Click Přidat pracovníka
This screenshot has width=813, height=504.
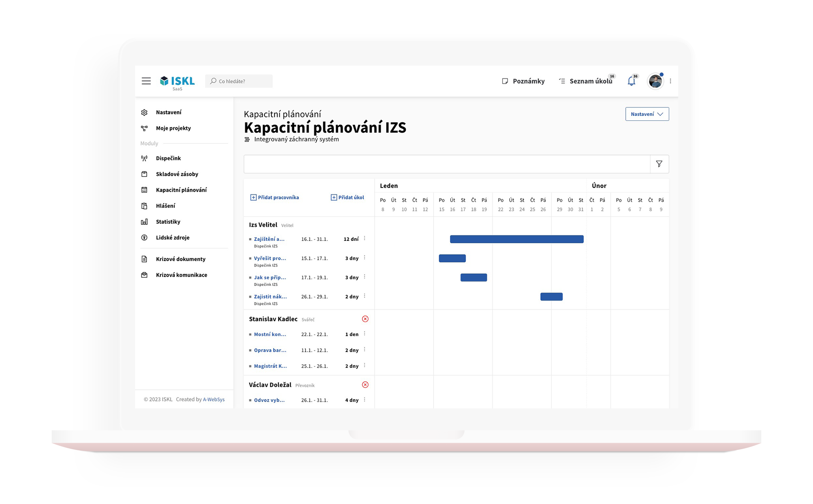click(275, 197)
